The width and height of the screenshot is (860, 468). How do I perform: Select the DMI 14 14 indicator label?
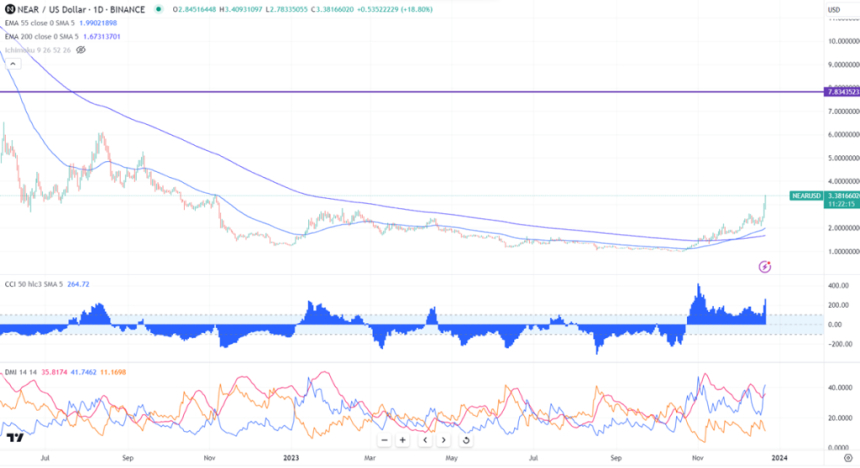[x=20, y=370]
